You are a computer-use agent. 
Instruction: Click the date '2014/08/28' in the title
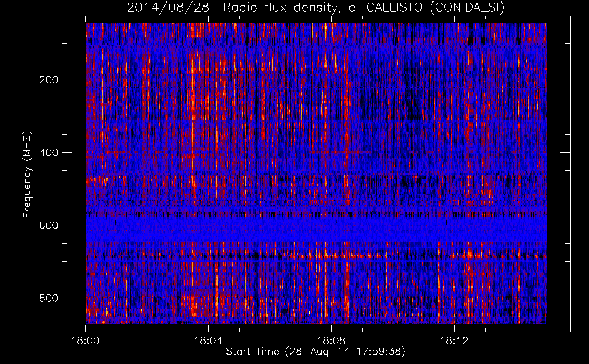(168, 8)
